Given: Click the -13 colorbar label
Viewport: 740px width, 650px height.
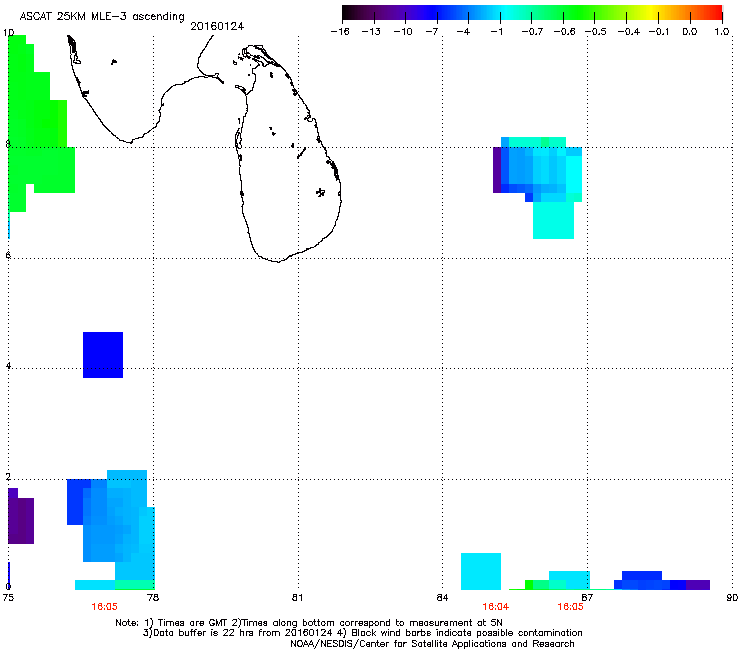Looking at the screenshot, I should pos(371,32).
